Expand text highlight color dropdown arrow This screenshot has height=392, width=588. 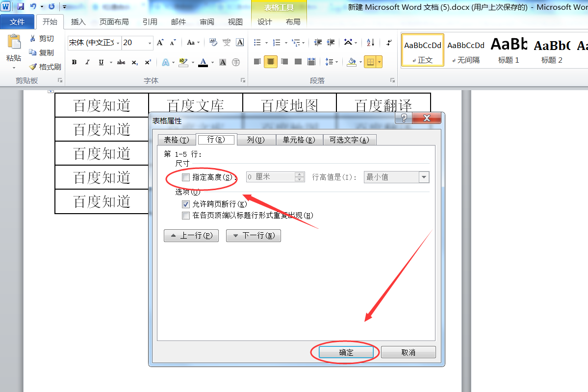tap(193, 62)
